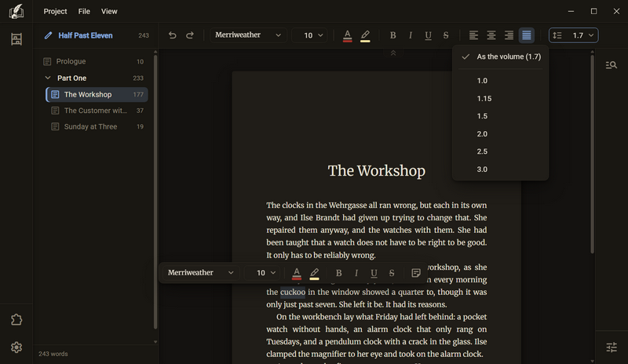The image size is (628, 364).
Task: Redo the last undone edit
Action: (x=190, y=35)
